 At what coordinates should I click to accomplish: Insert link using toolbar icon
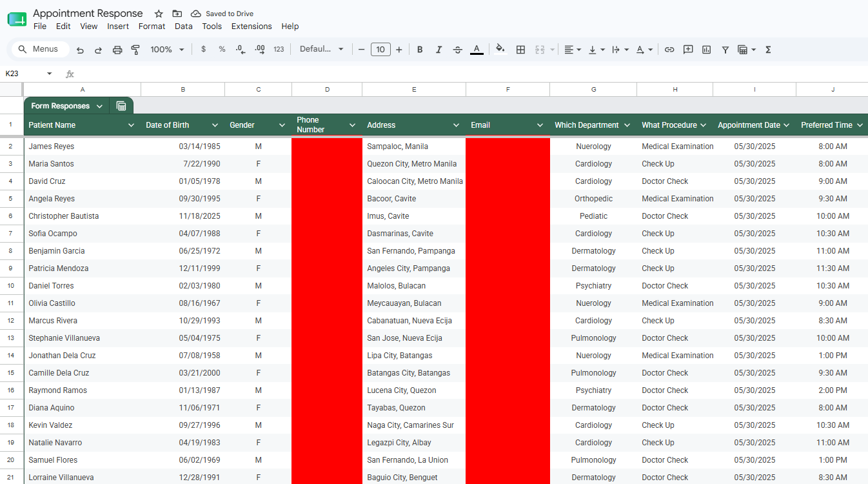click(669, 50)
